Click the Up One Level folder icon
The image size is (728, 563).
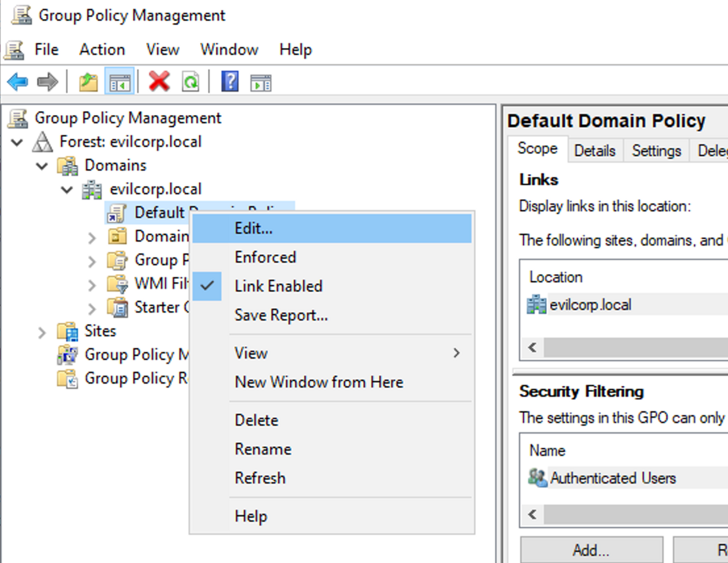[88, 82]
